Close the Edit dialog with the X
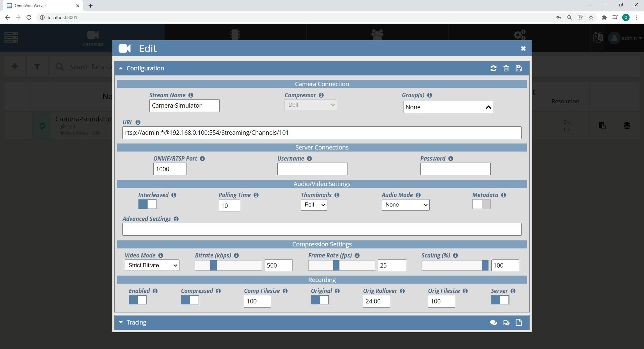 coord(523,49)
